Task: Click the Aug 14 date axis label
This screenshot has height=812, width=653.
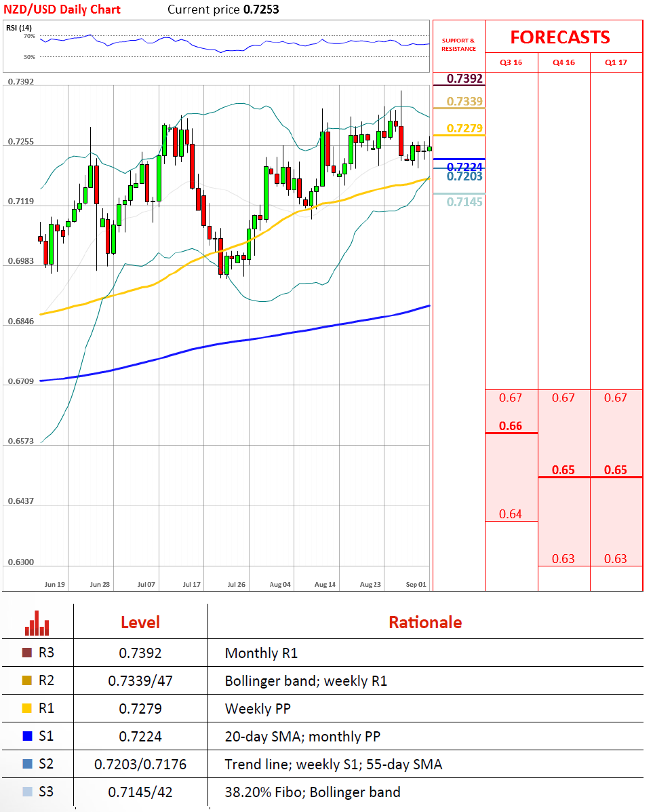Action: (325, 584)
